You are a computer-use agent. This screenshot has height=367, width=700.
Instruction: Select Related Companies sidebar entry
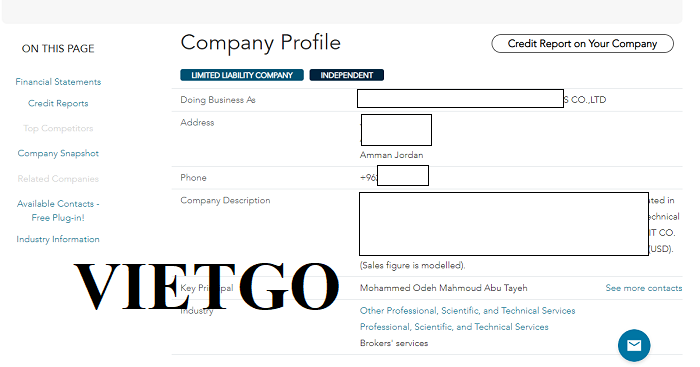[x=58, y=179]
